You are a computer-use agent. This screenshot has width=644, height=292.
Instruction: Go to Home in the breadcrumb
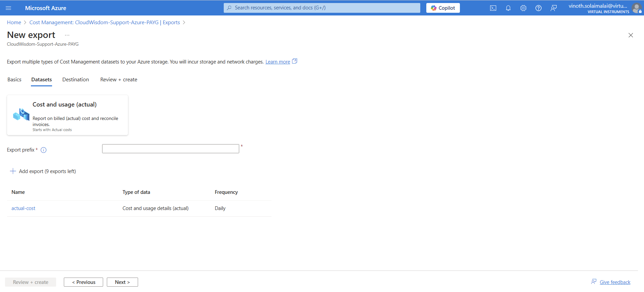coord(14,23)
